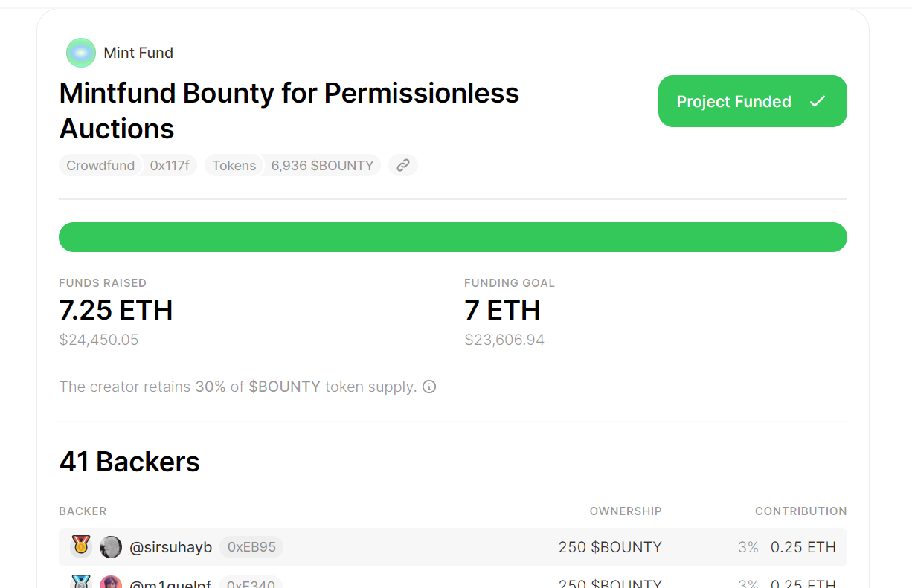Viewport: 912px width, 588px height.
Task: Click the $BOUNTY text in creator retains note
Action: (x=284, y=387)
